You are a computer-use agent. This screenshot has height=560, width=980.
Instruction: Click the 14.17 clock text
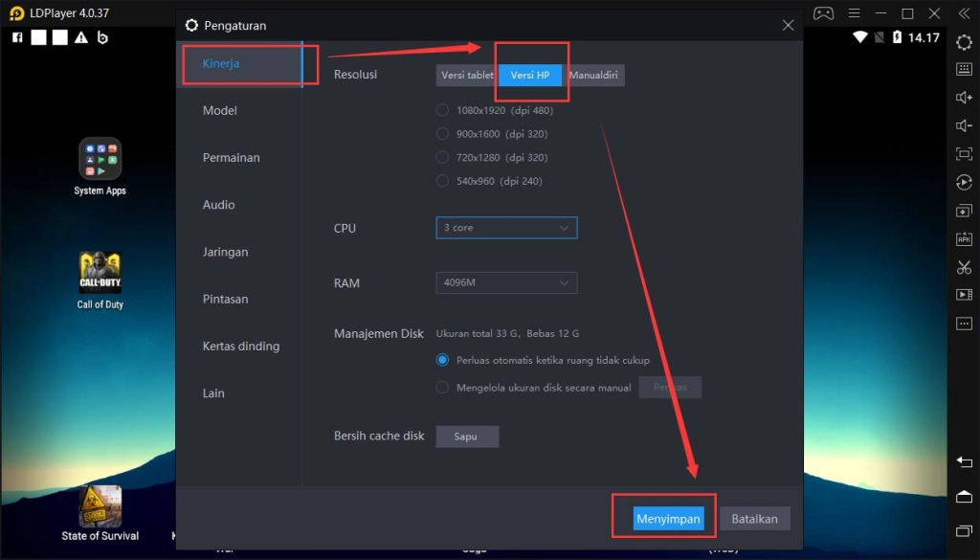pyautogui.click(x=924, y=37)
